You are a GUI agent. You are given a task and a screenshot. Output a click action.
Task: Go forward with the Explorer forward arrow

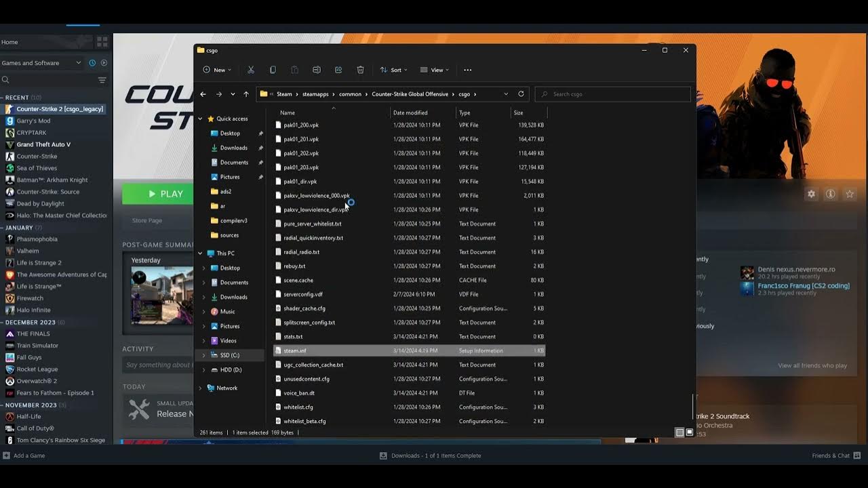(x=218, y=94)
